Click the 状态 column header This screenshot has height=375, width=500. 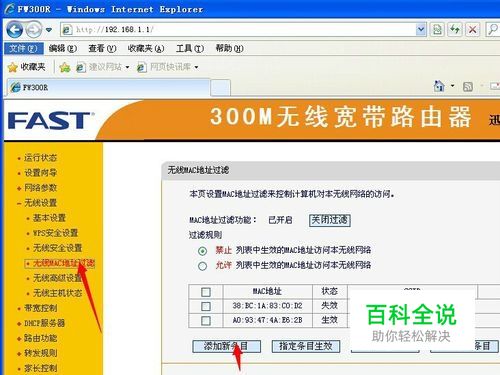[x=330, y=291]
